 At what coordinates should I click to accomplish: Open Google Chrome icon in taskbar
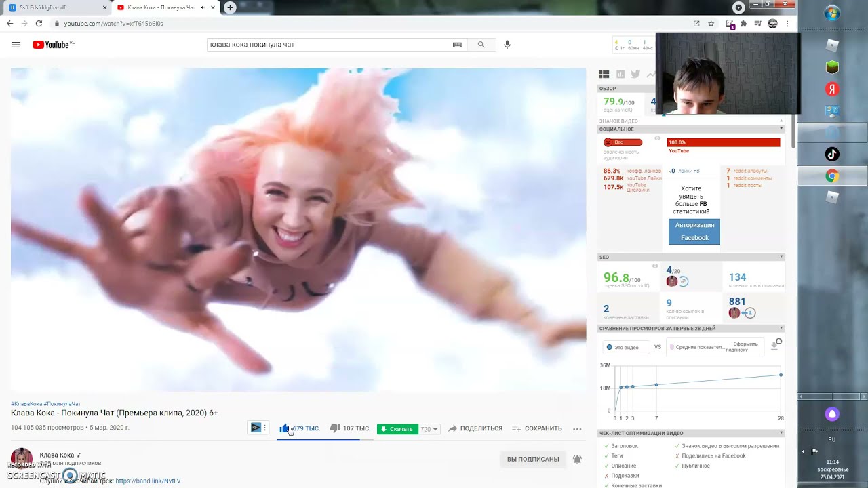tap(832, 176)
